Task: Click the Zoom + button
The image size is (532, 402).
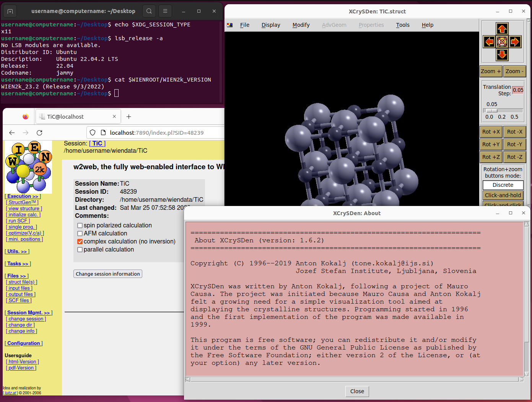Action: coord(491,71)
